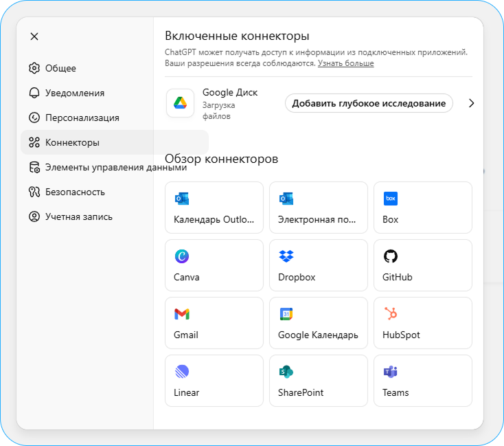Image resolution: width=504 pixels, height=446 pixels.
Task: Click the bell icon beside Уведомления
Action: (34, 93)
